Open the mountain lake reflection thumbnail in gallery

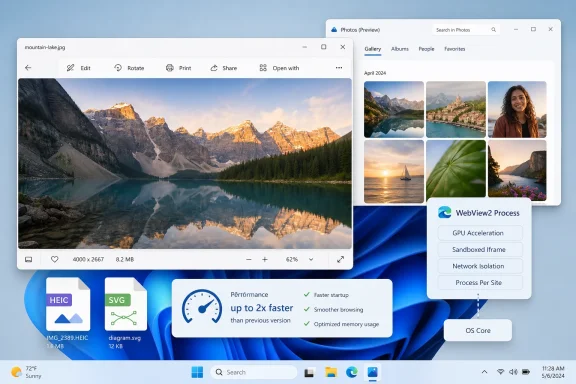(x=394, y=110)
